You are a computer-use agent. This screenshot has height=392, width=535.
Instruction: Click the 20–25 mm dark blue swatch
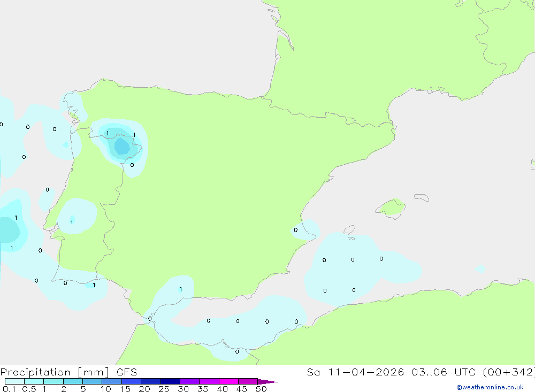coord(151,381)
